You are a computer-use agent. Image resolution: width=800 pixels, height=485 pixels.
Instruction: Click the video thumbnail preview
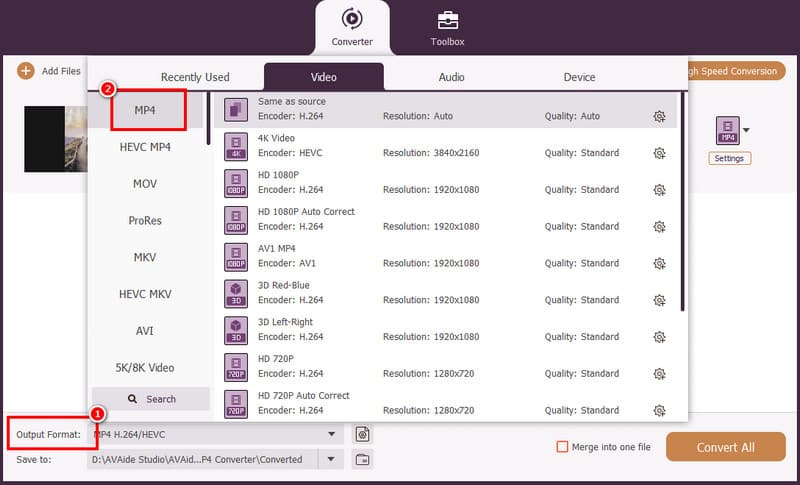click(x=55, y=137)
